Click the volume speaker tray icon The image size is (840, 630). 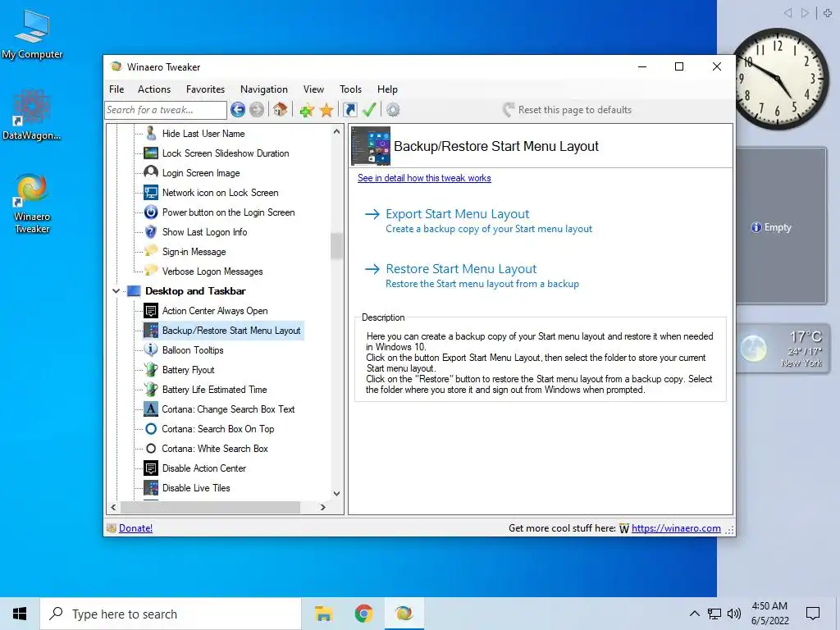[734, 614]
